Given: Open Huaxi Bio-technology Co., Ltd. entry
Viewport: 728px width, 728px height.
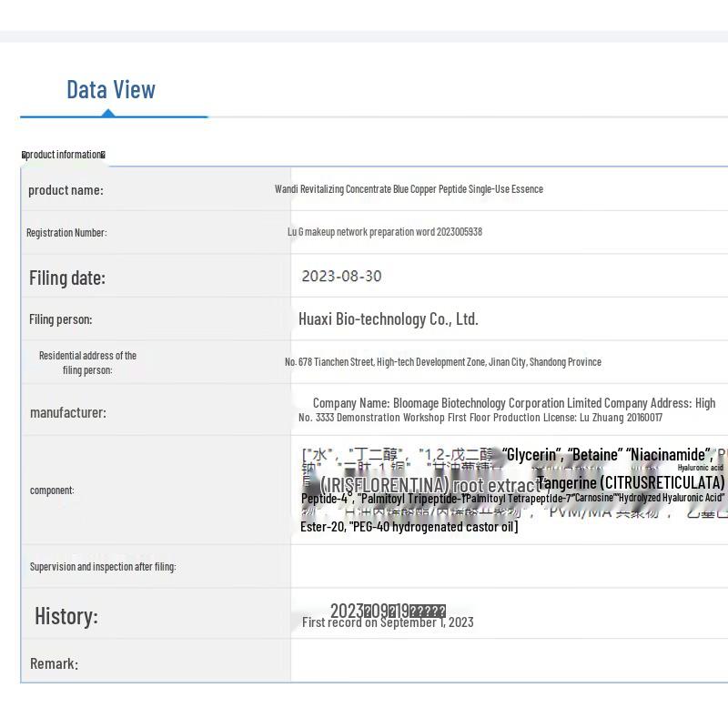Looking at the screenshot, I should pos(388,319).
